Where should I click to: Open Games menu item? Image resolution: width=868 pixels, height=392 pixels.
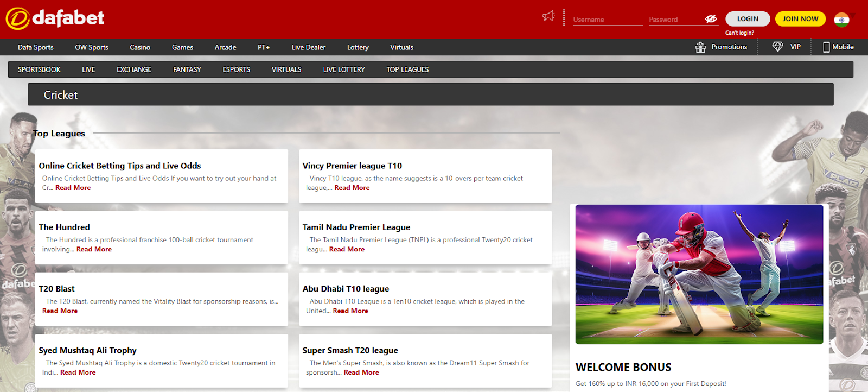[x=182, y=47]
